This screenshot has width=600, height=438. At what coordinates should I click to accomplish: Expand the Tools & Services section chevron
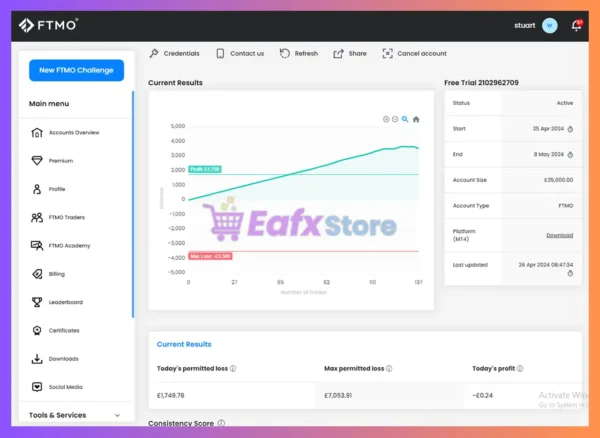tap(117, 415)
